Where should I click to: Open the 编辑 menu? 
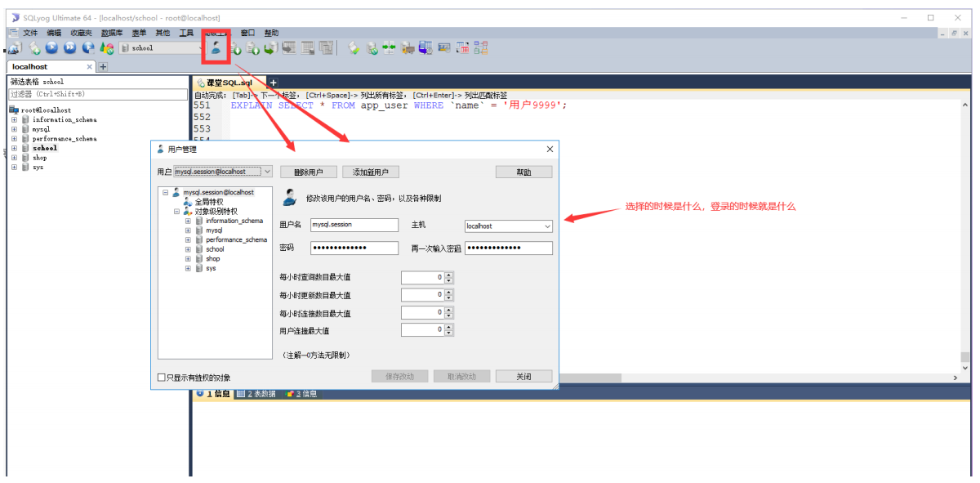click(54, 33)
